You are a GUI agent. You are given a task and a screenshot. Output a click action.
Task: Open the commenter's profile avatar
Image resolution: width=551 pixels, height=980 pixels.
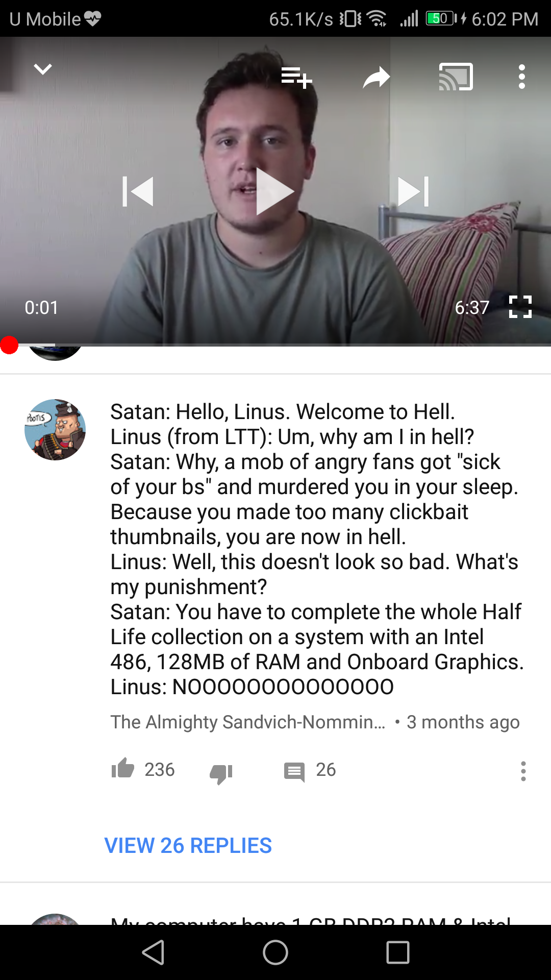[55, 430]
